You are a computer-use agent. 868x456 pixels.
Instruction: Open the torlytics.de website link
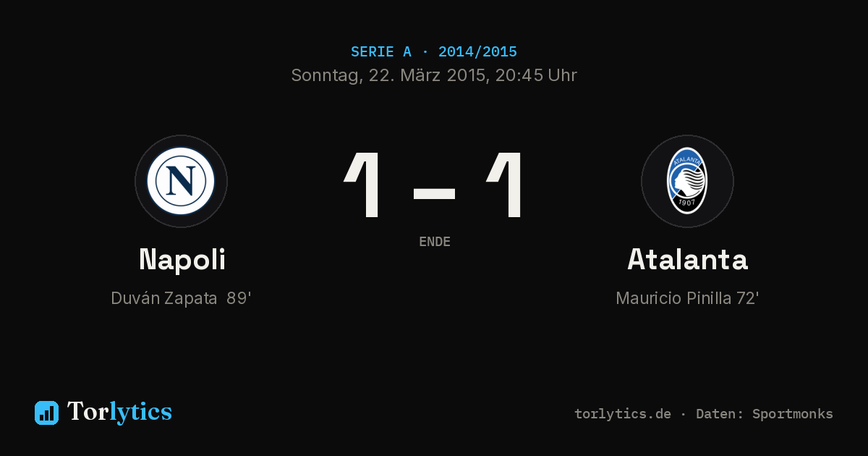(x=623, y=414)
